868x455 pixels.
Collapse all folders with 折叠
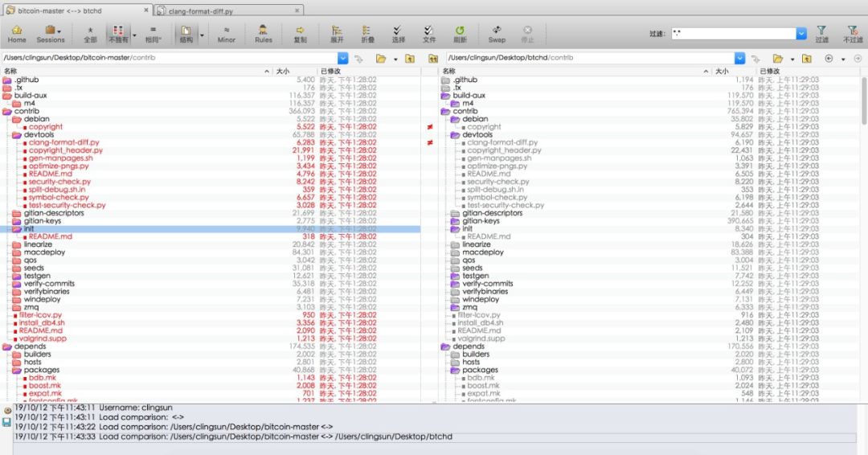(x=367, y=34)
